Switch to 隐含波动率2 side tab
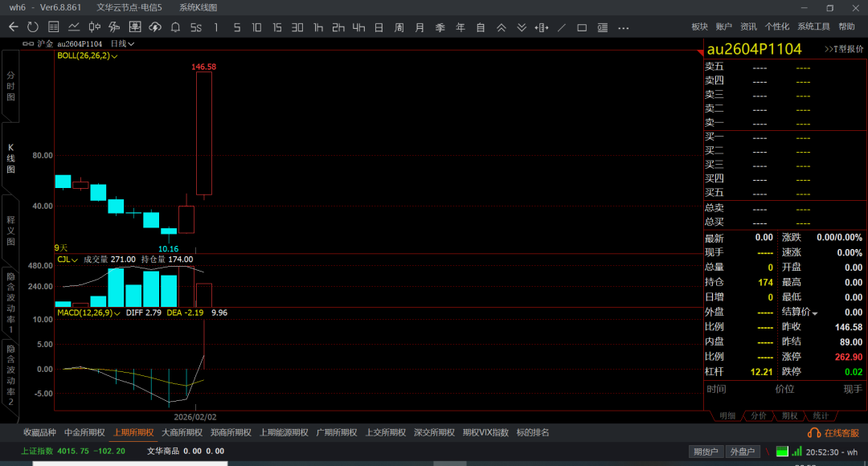The height and width of the screenshot is (466, 868). point(10,374)
